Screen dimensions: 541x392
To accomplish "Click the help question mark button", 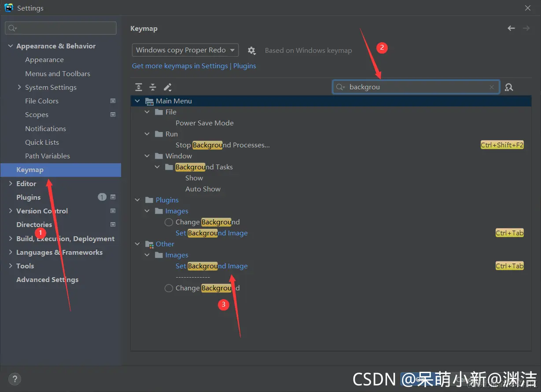I will point(15,379).
